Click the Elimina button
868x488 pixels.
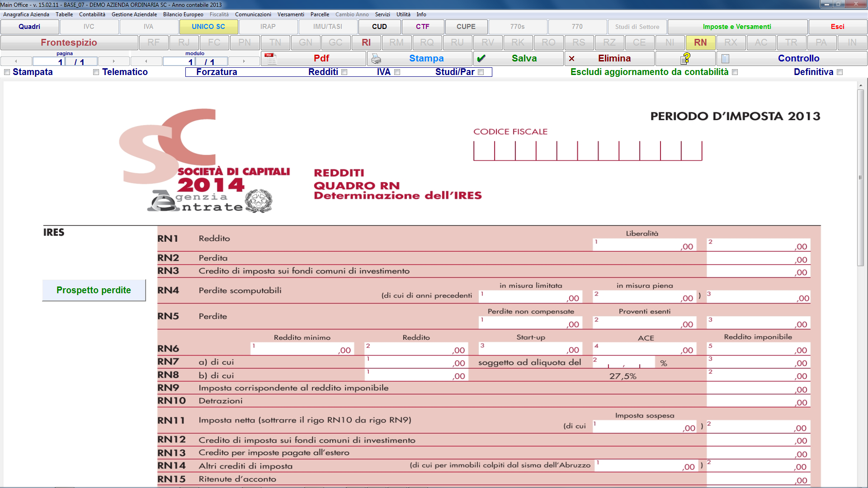pos(609,58)
